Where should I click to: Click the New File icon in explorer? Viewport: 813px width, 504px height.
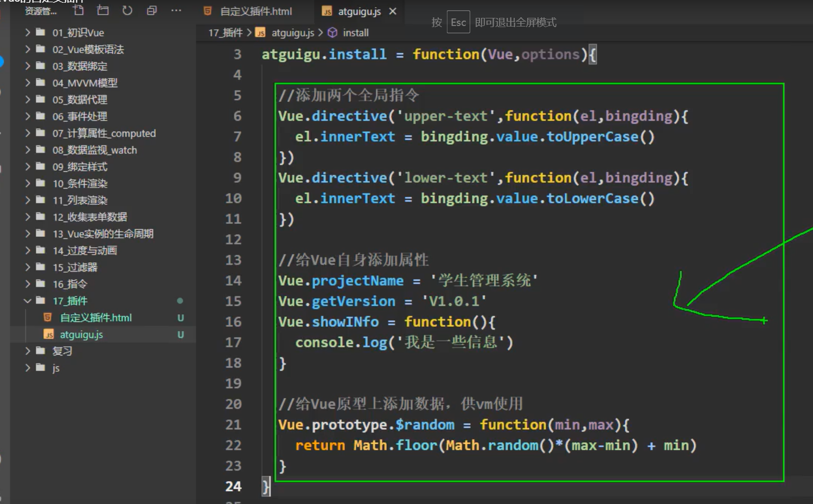coord(79,10)
